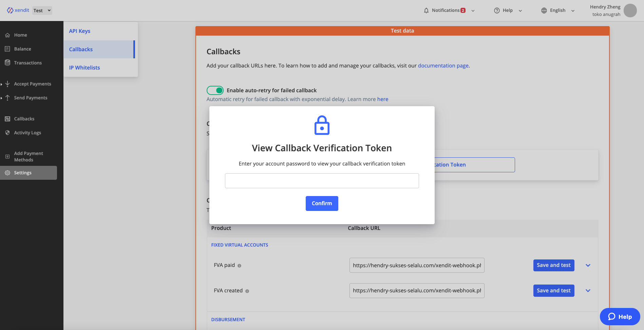
Task: Expand Accept Payments menu
Action: click(33, 84)
